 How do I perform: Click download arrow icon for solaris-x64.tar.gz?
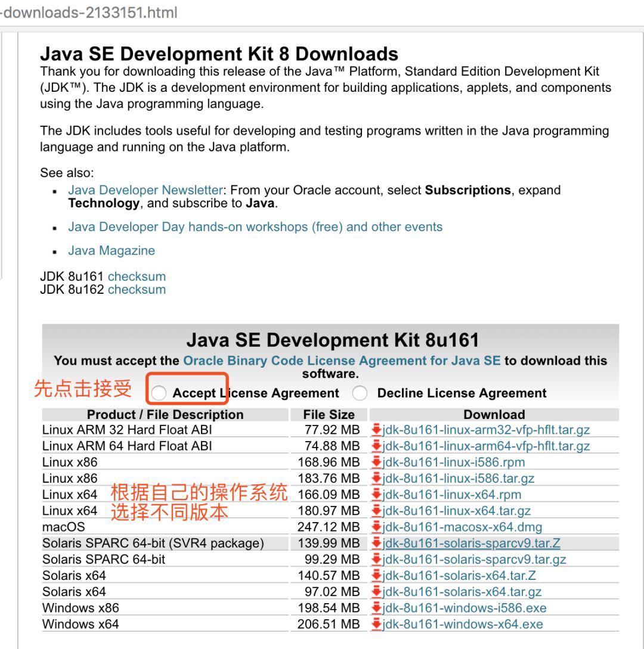point(376,591)
